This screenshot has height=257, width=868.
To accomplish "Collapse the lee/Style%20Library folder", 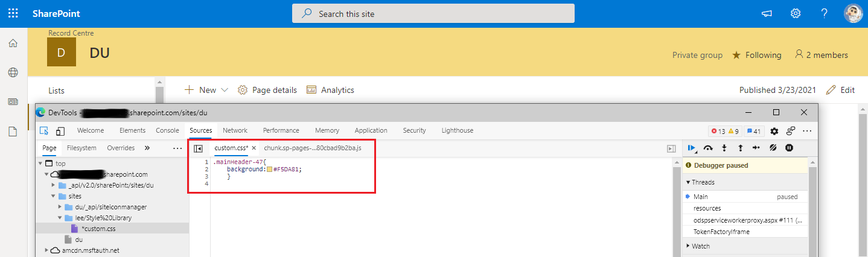I will point(60,218).
